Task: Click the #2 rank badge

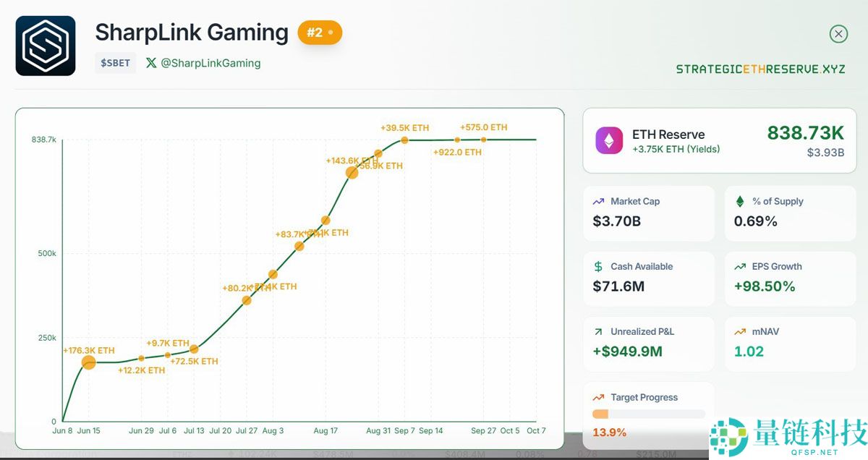Action: (320, 33)
